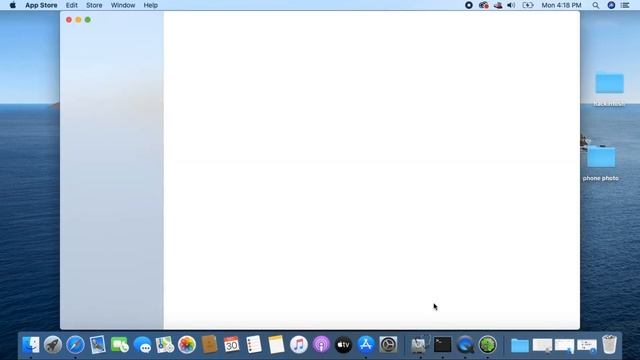The width and height of the screenshot is (640, 360).
Task: Click App Store icon in dock
Action: (x=366, y=345)
